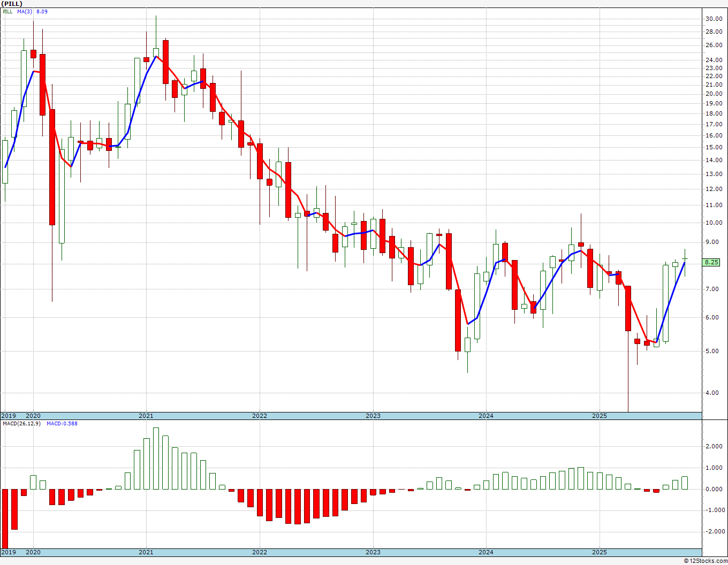Click the 28.00 price axis label

point(714,32)
